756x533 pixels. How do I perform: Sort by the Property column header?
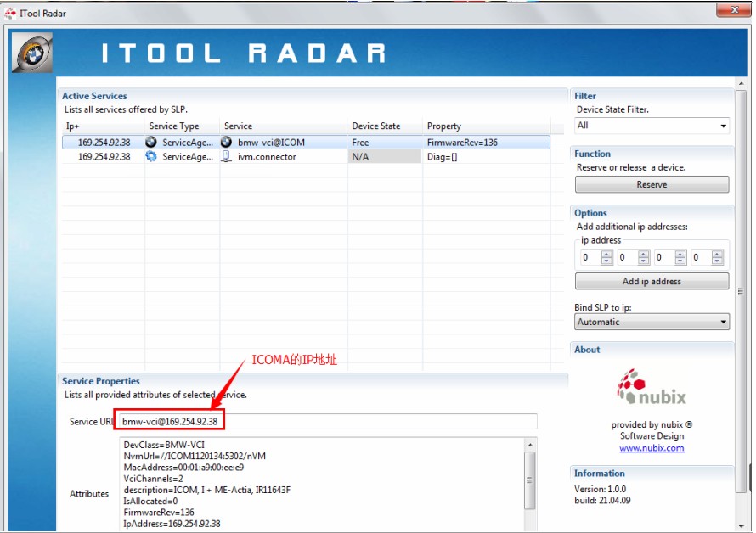tap(486, 126)
